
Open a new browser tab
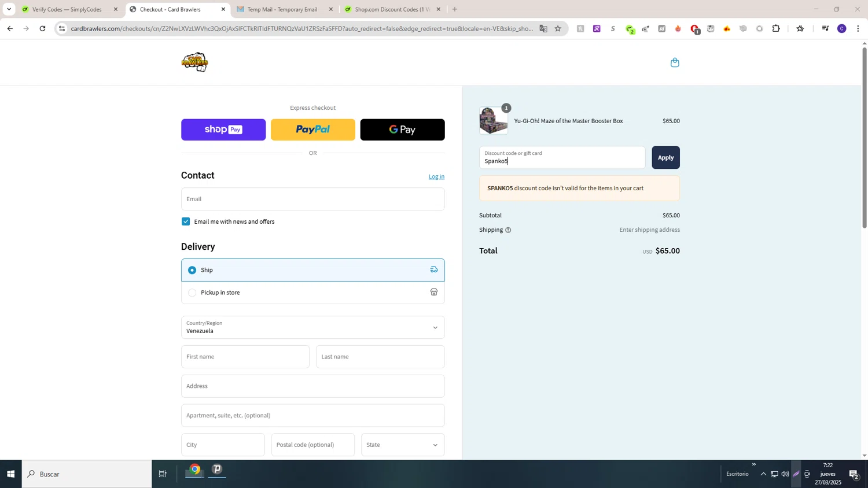click(x=455, y=9)
